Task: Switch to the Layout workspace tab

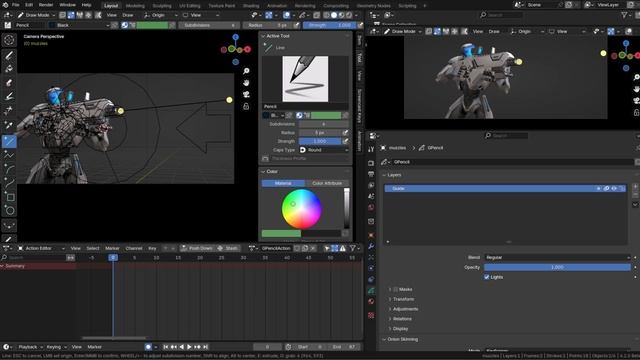Action: [x=111, y=6]
